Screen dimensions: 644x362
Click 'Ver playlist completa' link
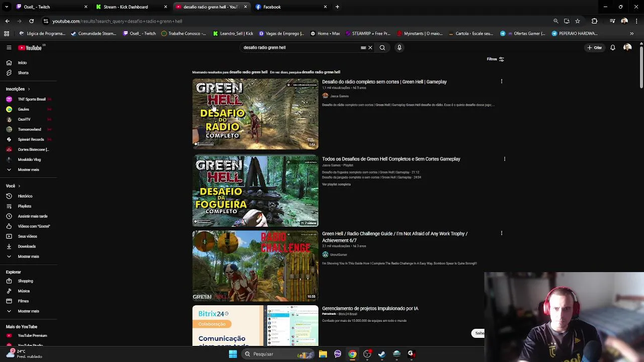pyautogui.click(x=336, y=185)
